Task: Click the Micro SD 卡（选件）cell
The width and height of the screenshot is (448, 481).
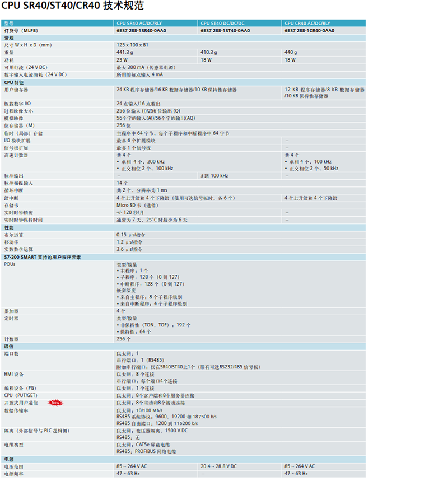Action: (137, 206)
